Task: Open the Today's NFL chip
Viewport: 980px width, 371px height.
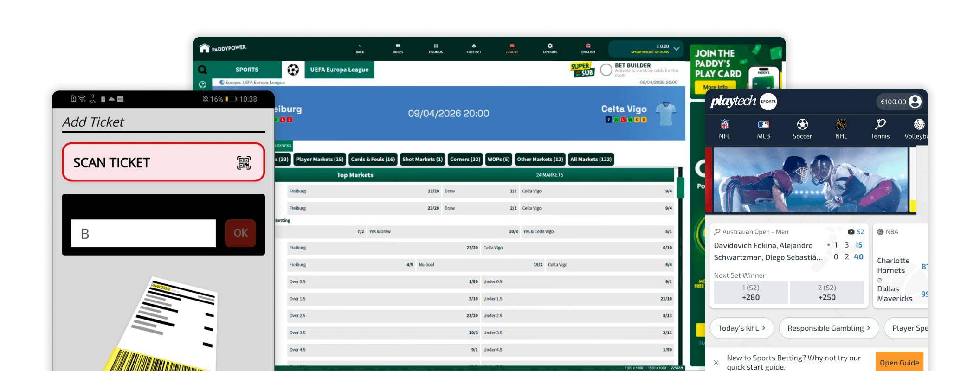Action: coord(741,328)
